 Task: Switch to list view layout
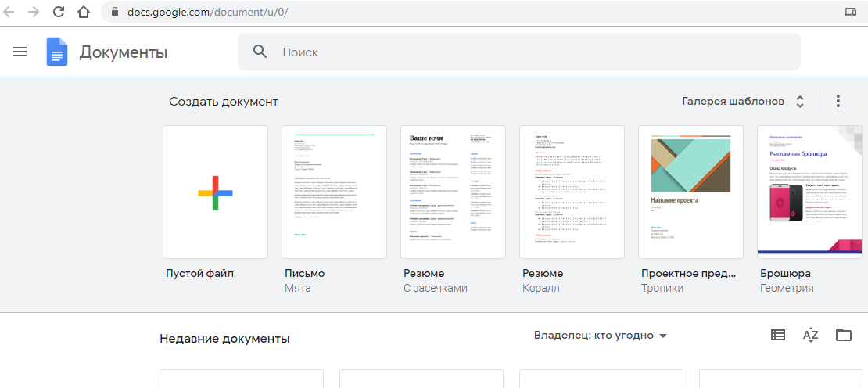[x=777, y=336]
